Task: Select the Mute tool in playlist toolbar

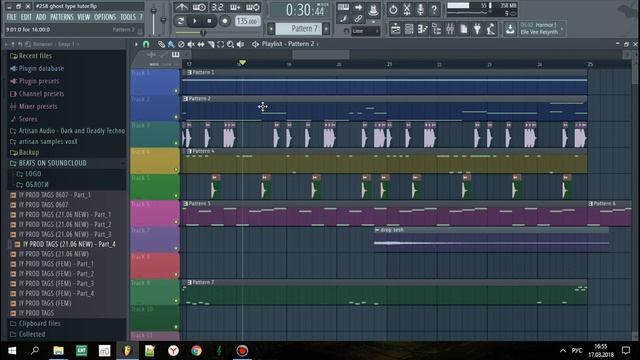Action: (x=191, y=44)
